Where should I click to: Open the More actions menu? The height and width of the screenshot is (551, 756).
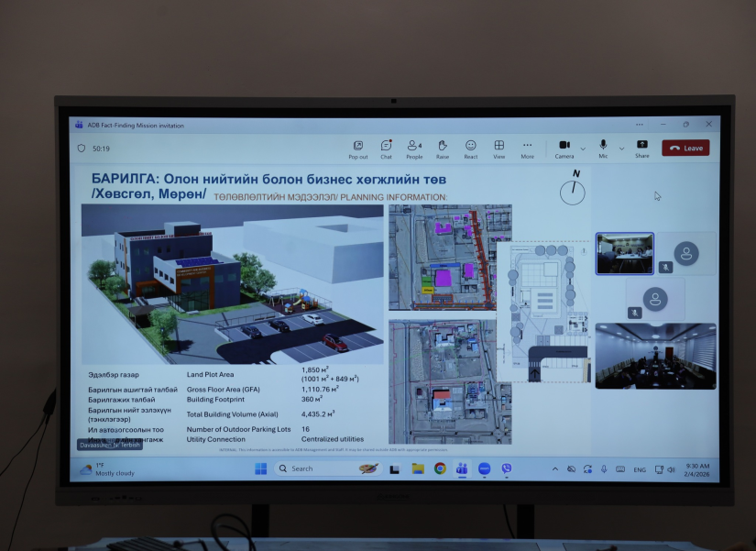(x=528, y=148)
